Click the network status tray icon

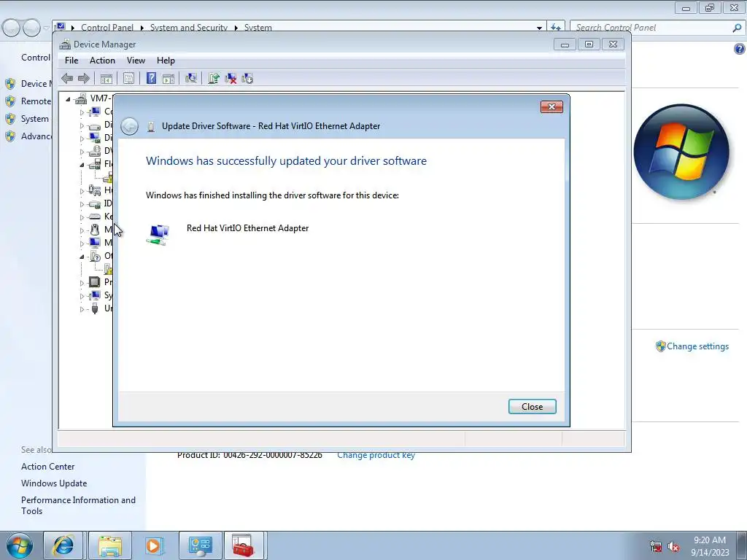(656, 547)
